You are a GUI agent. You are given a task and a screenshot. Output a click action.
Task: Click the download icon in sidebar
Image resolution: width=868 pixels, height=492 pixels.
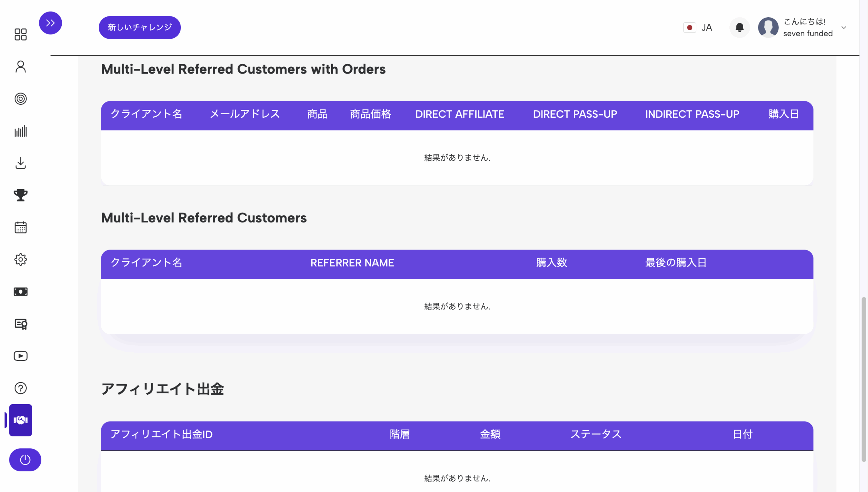pyautogui.click(x=21, y=163)
